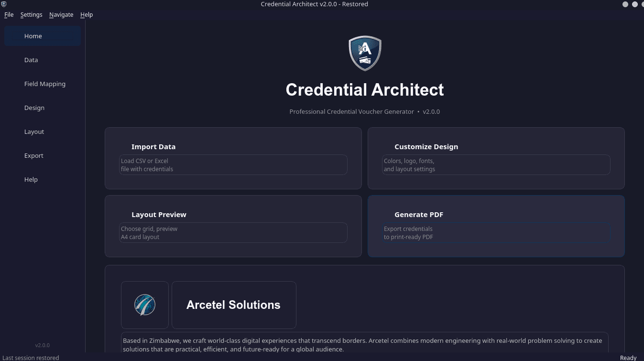Click the Arcetel Solutions heading
Screen dimensions: 644x361
233,305
